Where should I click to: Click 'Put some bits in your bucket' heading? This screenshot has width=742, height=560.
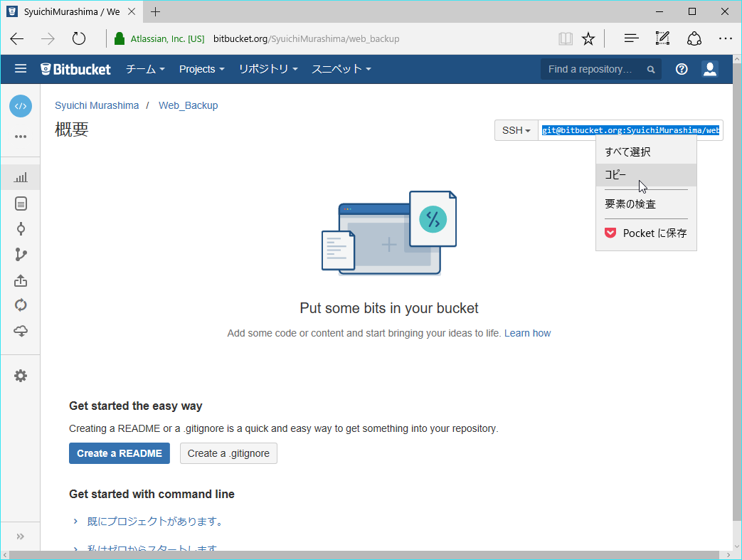389,308
